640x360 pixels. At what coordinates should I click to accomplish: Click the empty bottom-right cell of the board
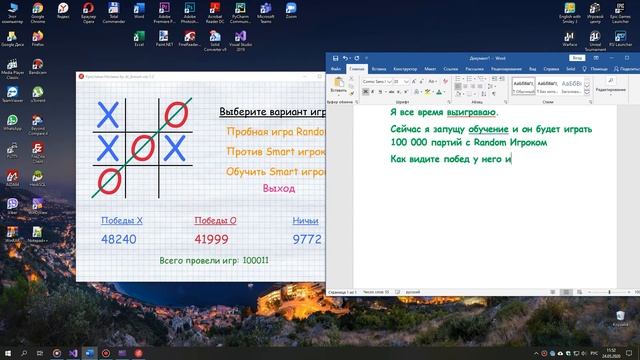coord(176,182)
